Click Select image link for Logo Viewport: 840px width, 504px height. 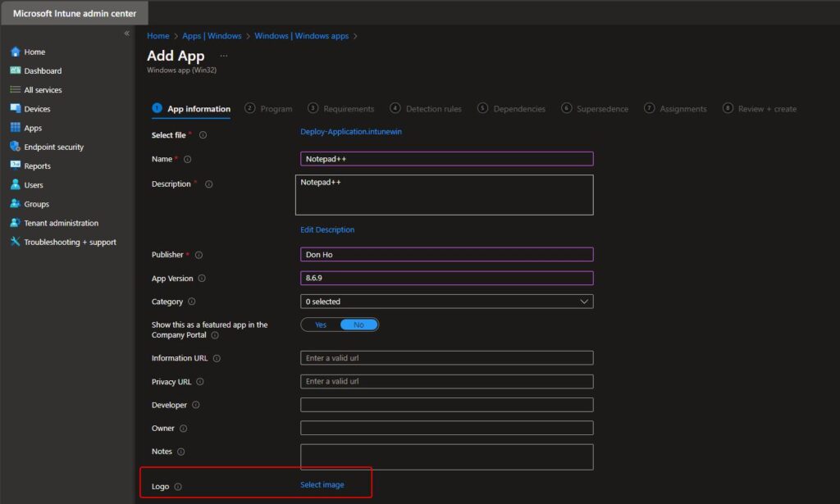pos(322,484)
